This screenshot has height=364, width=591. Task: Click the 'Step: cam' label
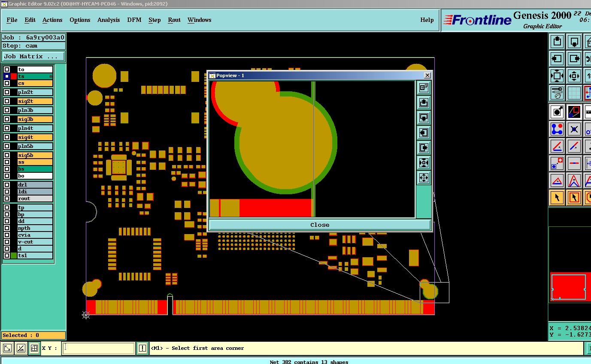point(33,46)
